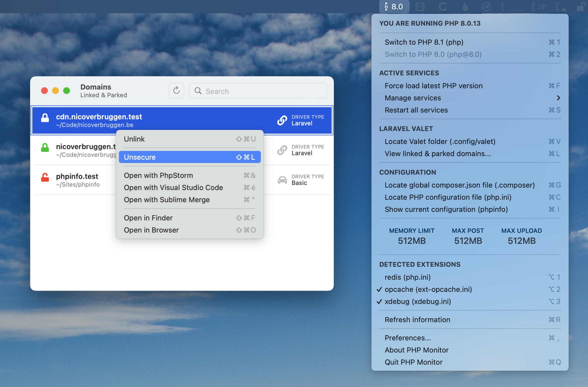Click the Max Upload 512MB value
Image resolution: width=588 pixels, height=387 pixels.
pos(522,241)
